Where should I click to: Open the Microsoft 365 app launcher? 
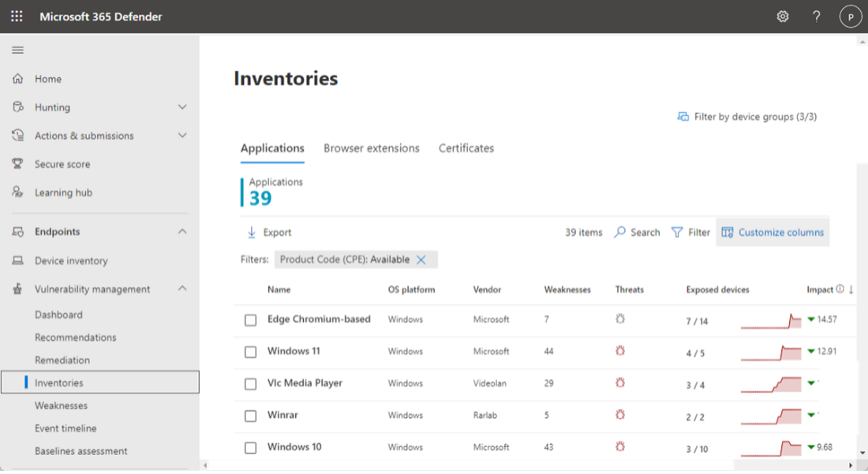click(16, 16)
